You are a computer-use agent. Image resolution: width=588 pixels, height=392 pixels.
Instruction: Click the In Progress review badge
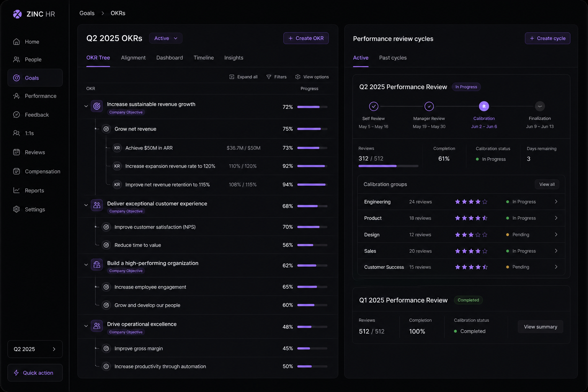click(x=466, y=87)
